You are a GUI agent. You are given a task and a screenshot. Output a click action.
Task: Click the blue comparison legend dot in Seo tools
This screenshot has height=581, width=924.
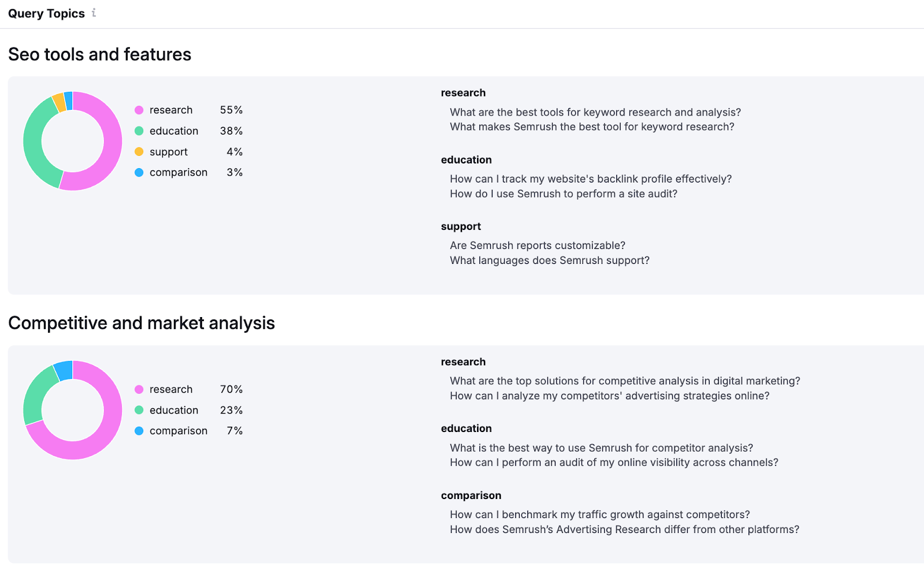tap(139, 173)
